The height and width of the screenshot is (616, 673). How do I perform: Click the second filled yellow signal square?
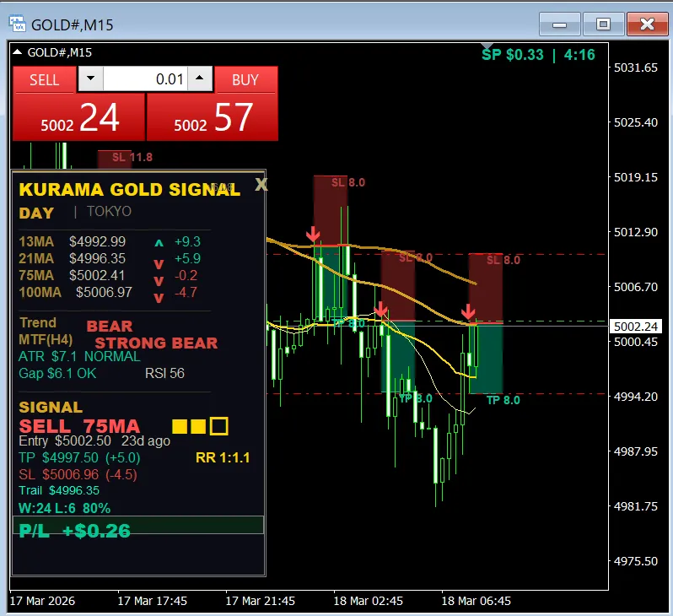click(x=198, y=426)
